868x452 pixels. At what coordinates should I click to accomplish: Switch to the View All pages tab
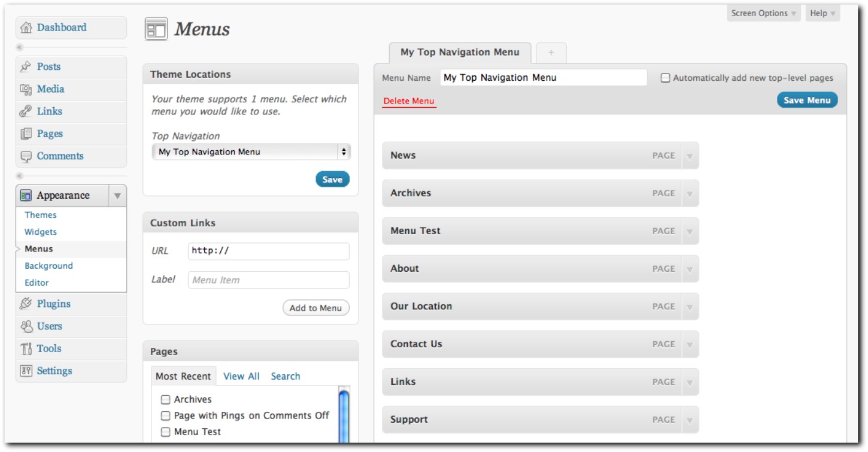241,377
